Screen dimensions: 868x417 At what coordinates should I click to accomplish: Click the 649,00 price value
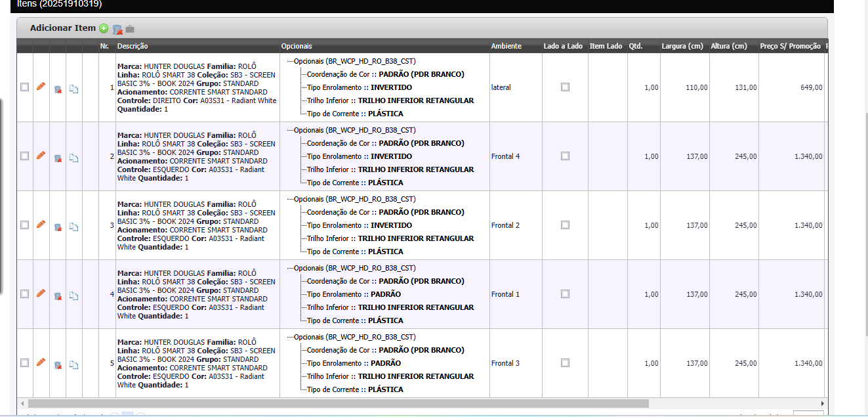tap(812, 87)
